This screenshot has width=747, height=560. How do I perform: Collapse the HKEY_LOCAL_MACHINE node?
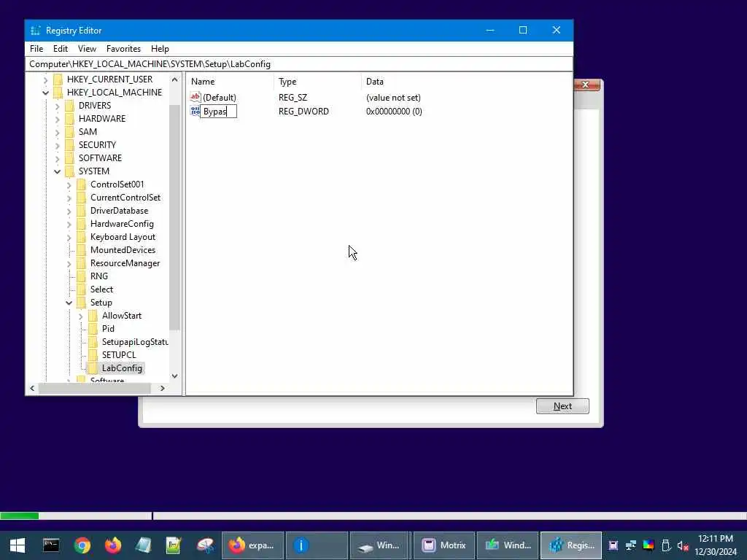[x=46, y=93]
